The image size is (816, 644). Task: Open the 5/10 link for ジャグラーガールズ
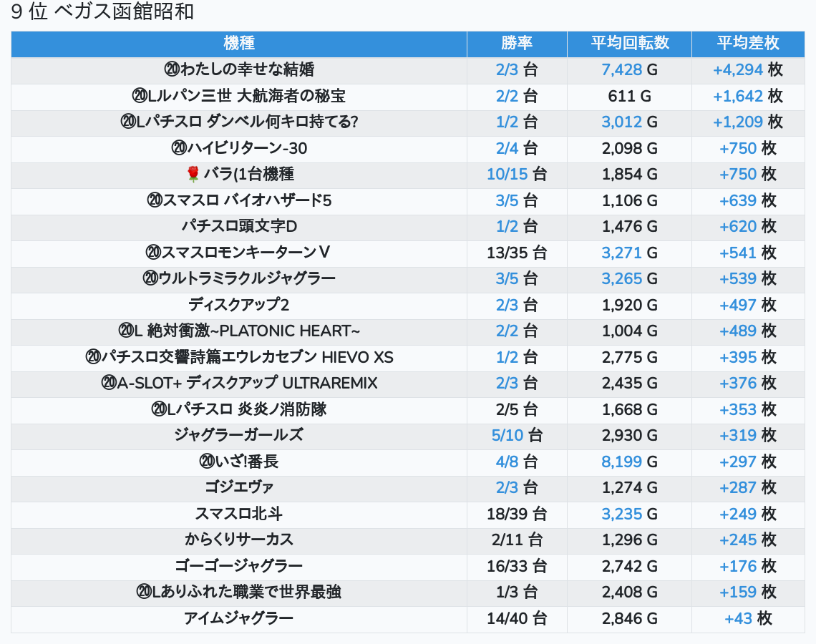pyautogui.click(x=507, y=436)
